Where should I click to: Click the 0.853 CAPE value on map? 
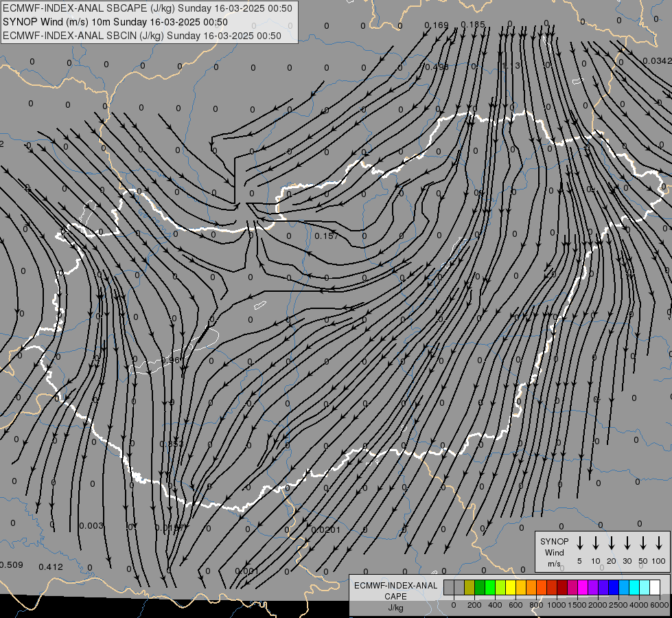pos(172,444)
